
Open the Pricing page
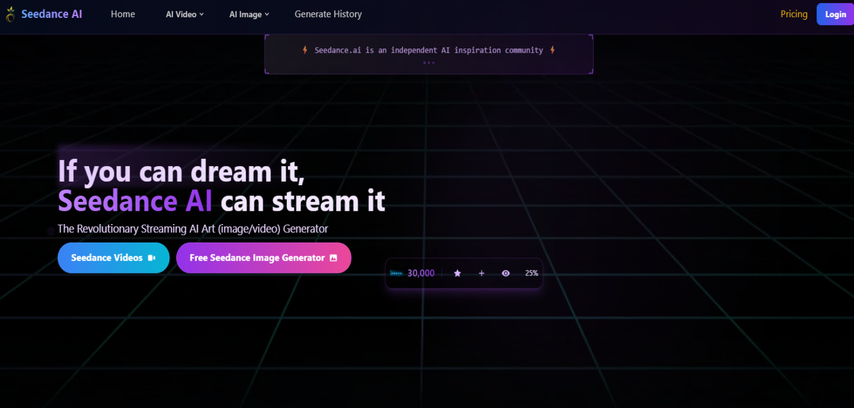click(x=794, y=14)
